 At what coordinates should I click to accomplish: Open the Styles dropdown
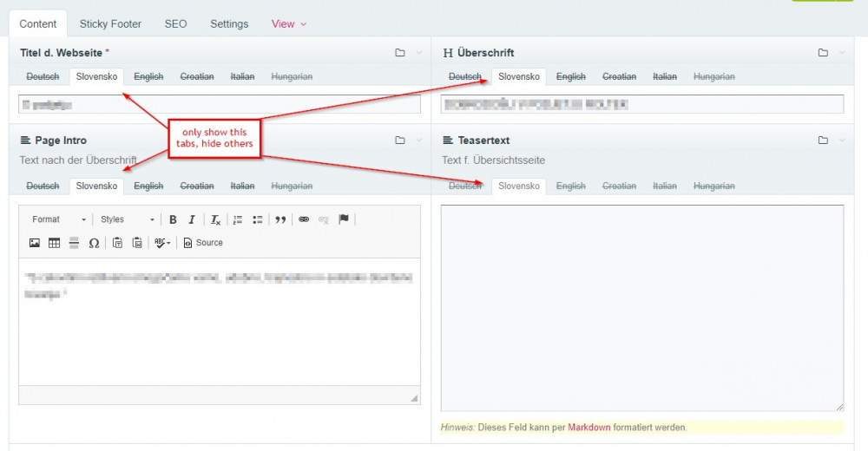pyautogui.click(x=128, y=219)
